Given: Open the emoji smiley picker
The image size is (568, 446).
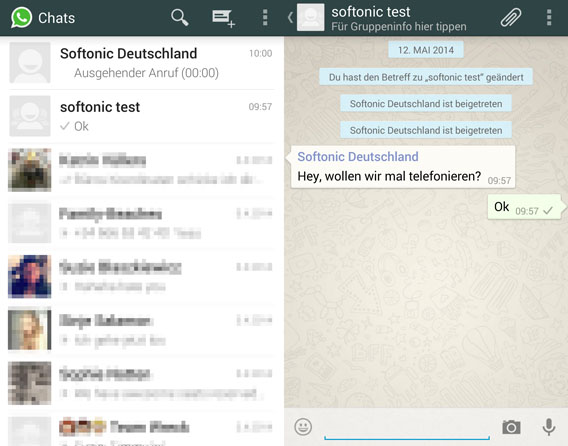Looking at the screenshot, I should click(x=303, y=427).
